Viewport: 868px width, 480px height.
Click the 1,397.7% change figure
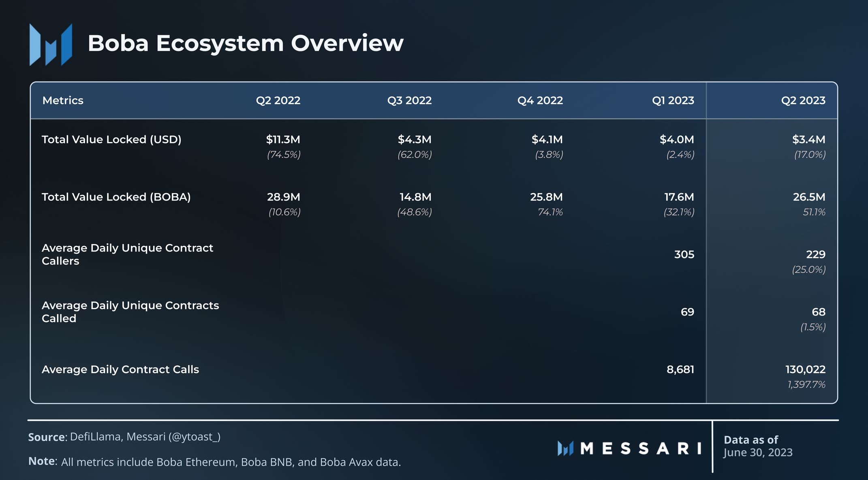point(806,385)
